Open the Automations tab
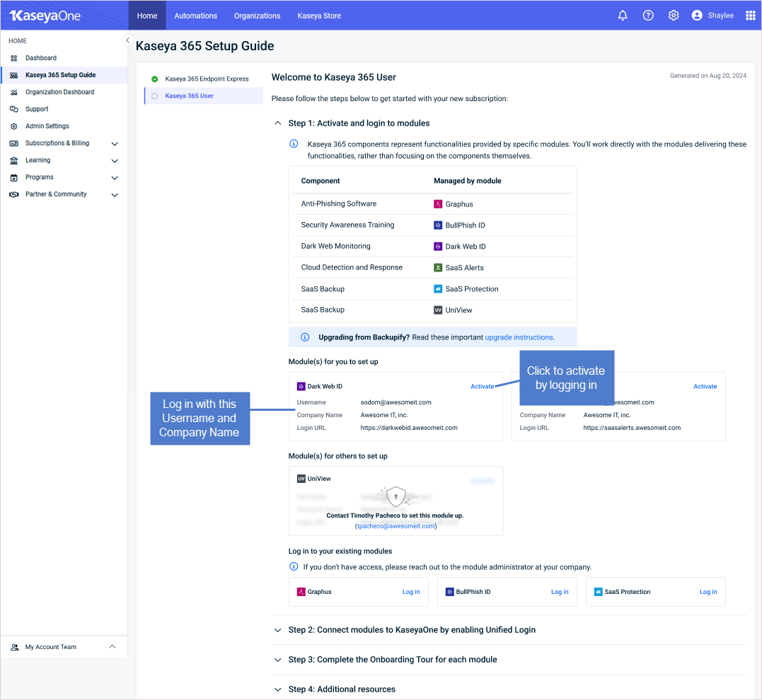Viewport: 762px width, 700px height. click(195, 16)
